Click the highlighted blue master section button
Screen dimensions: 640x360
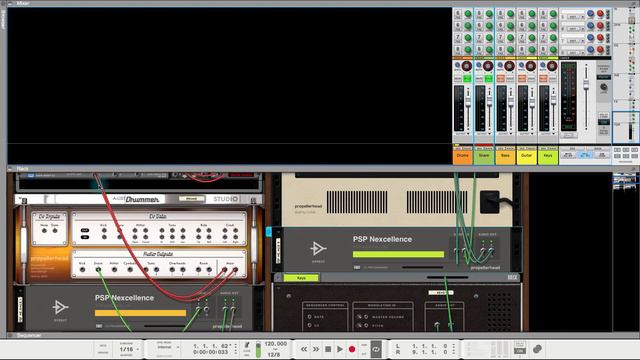click(x=585, y=155)
